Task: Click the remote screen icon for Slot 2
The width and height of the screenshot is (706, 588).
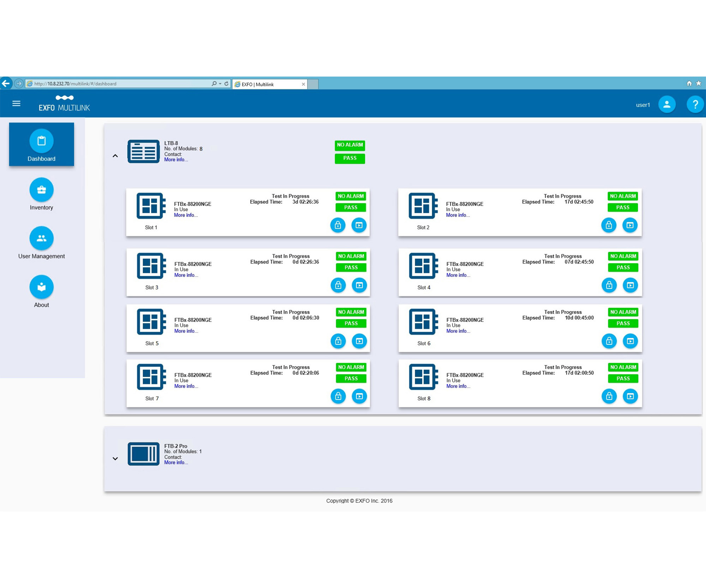Action: pyautogui.click(x=630, y=225)
